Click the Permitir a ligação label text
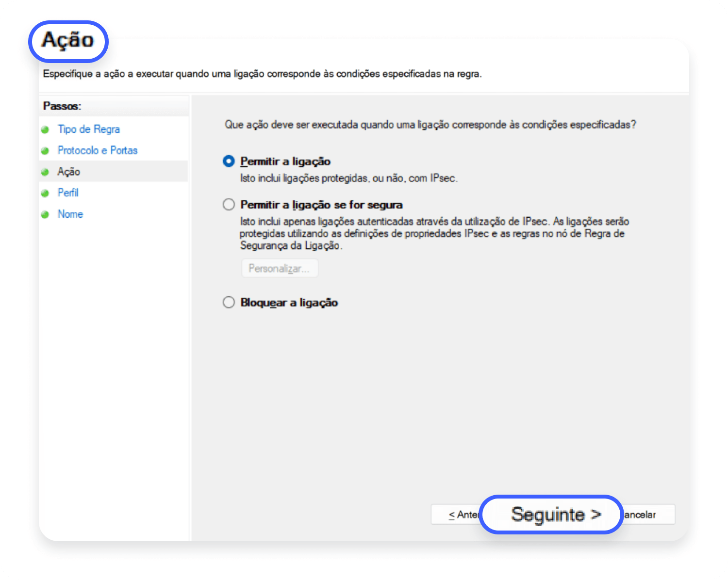This screenshot has height=580, width=728. point(285,161)
